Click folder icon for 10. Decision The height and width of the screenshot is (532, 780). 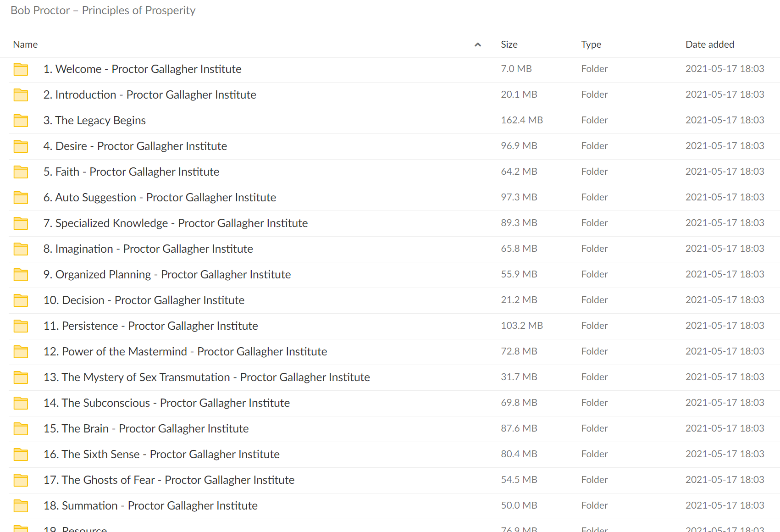(21, 300)
